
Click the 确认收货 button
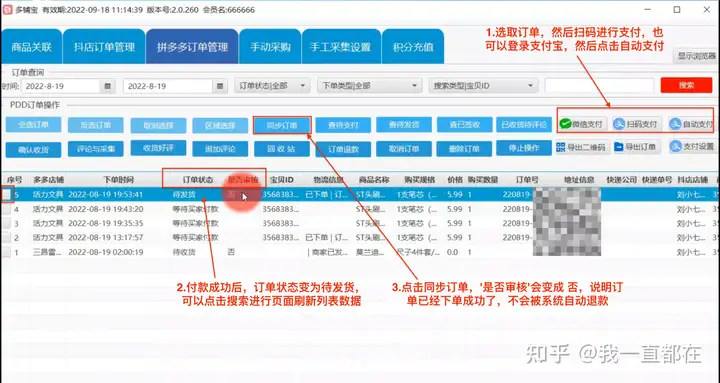pyautogui.click(x=33, y=150)
